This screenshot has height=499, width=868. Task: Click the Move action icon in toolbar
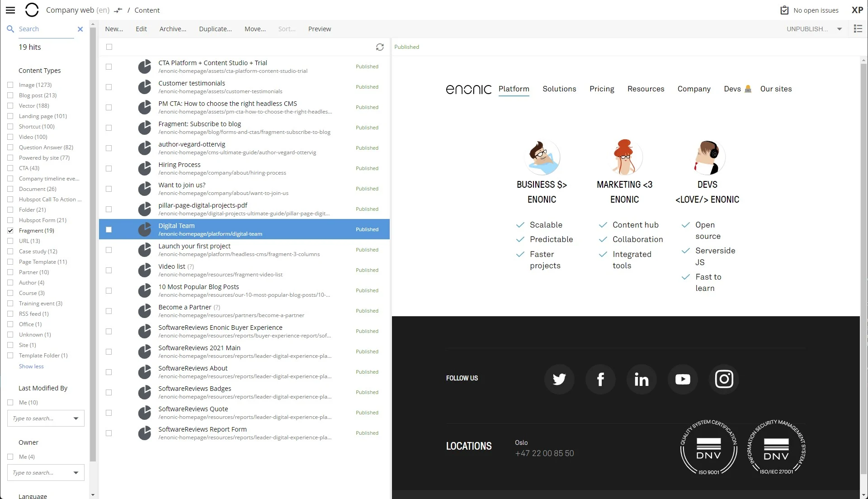255,29
